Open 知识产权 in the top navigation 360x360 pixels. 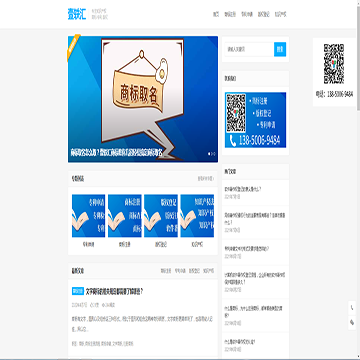click(280, 14)
